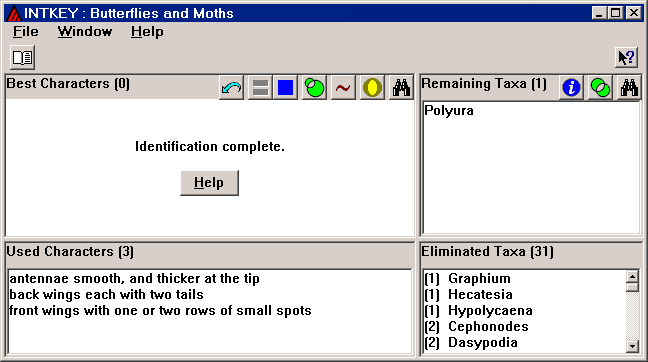Click the restart identification arrow icon

231,88
